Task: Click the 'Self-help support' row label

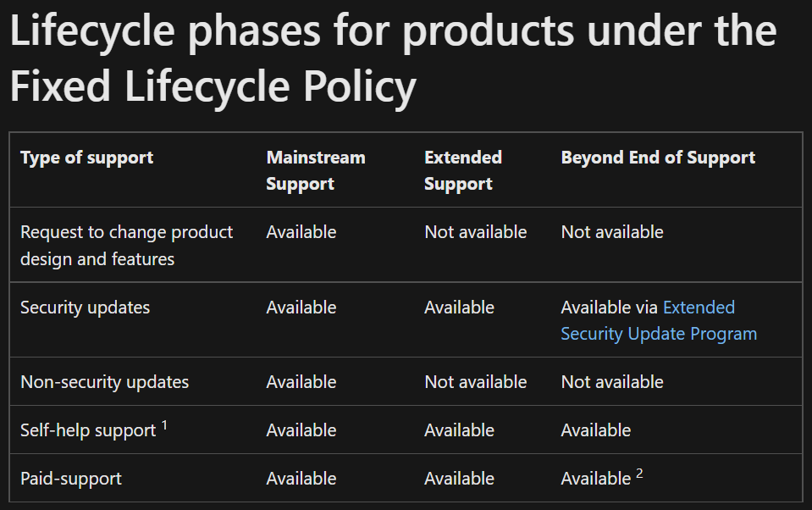Action: (x=88, y=430)
